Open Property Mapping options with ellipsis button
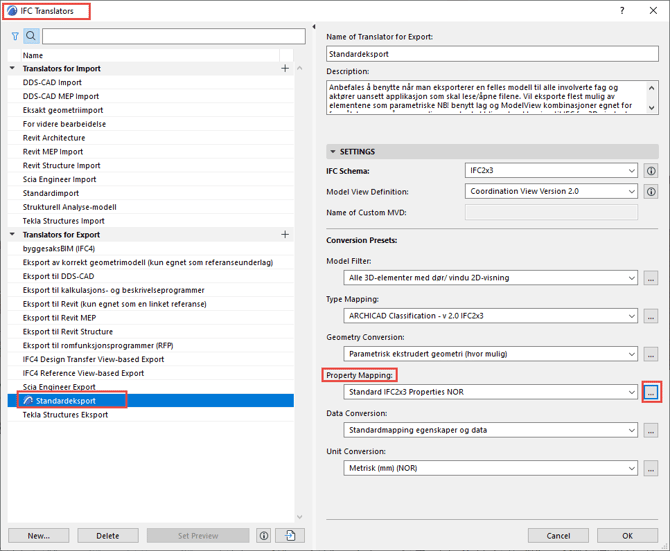 (x=651, y=392)
